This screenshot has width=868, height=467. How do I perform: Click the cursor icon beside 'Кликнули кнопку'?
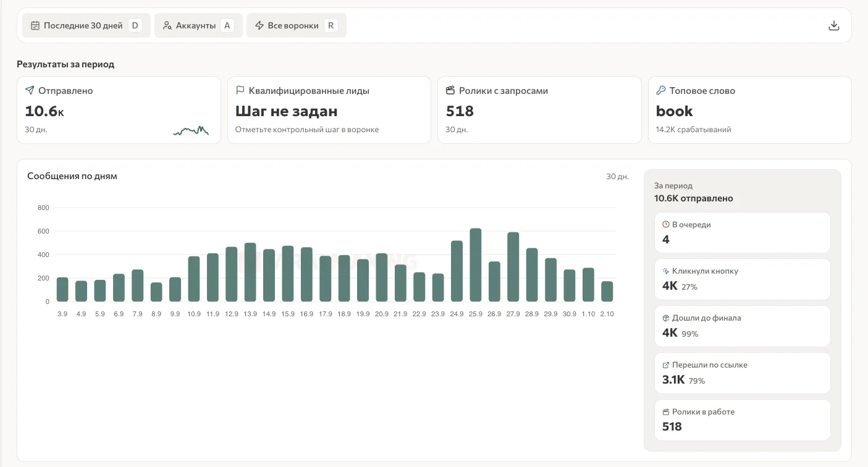[666, 271]
